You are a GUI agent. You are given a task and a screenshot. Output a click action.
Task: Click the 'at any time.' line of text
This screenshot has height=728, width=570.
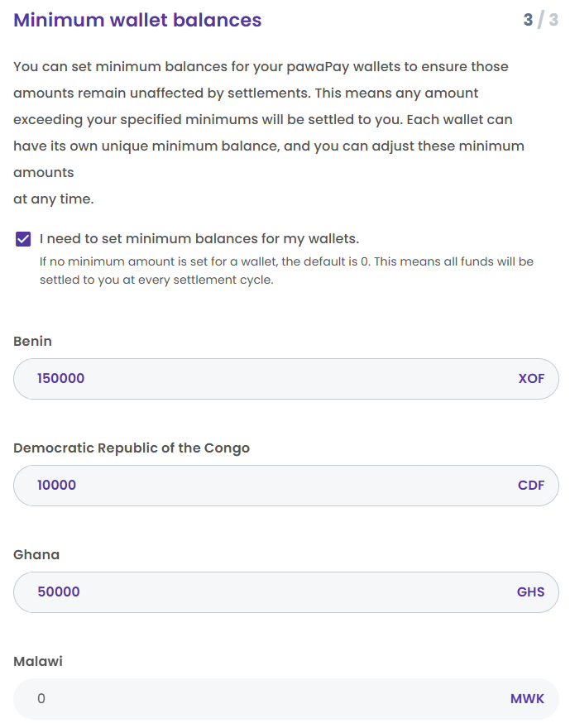point(54,199)
